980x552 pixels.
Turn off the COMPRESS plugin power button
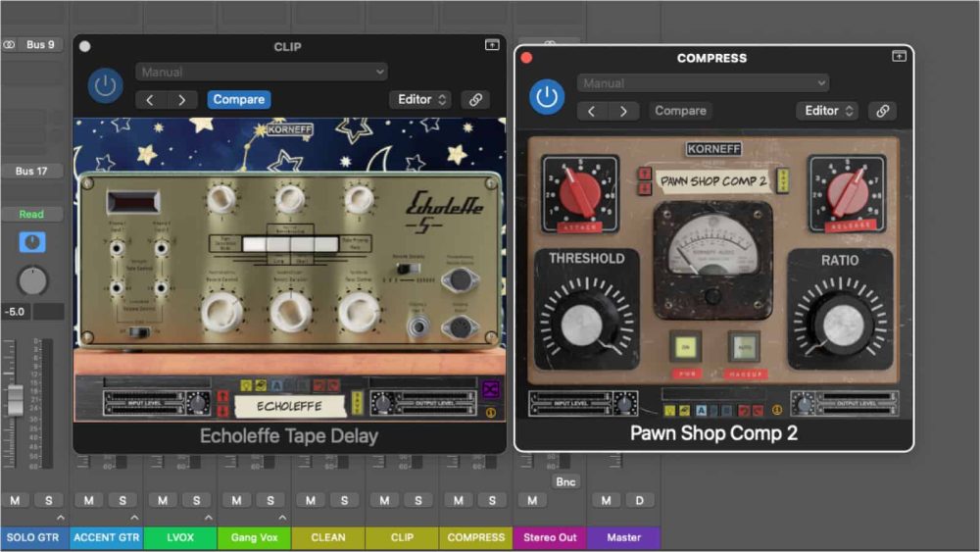[547, 97]
